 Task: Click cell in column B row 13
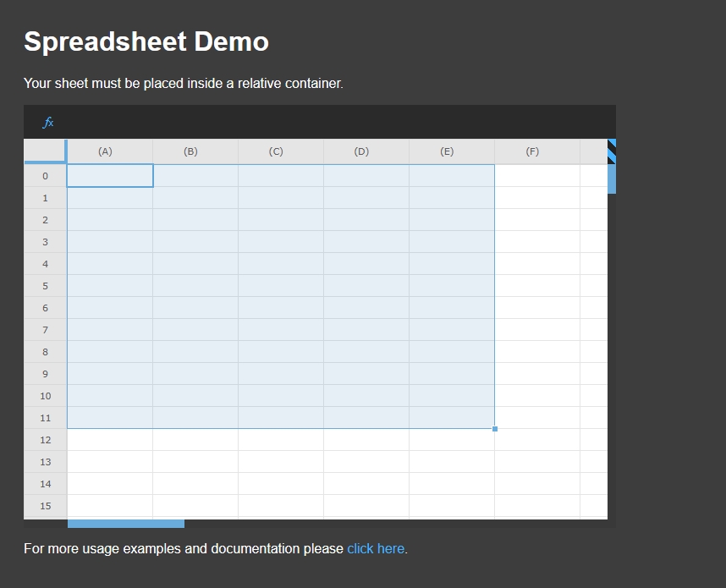(195, 462)
